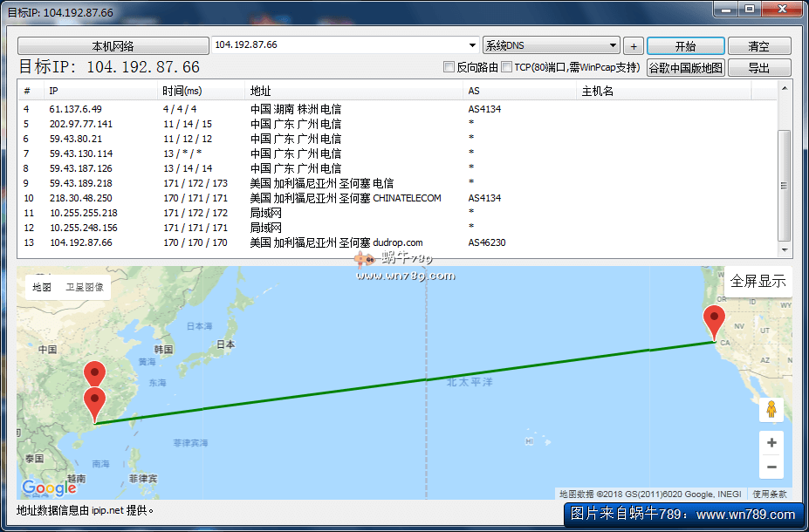Click the 清空 button
Screen dimensions: 809x532
pos(758,46)
